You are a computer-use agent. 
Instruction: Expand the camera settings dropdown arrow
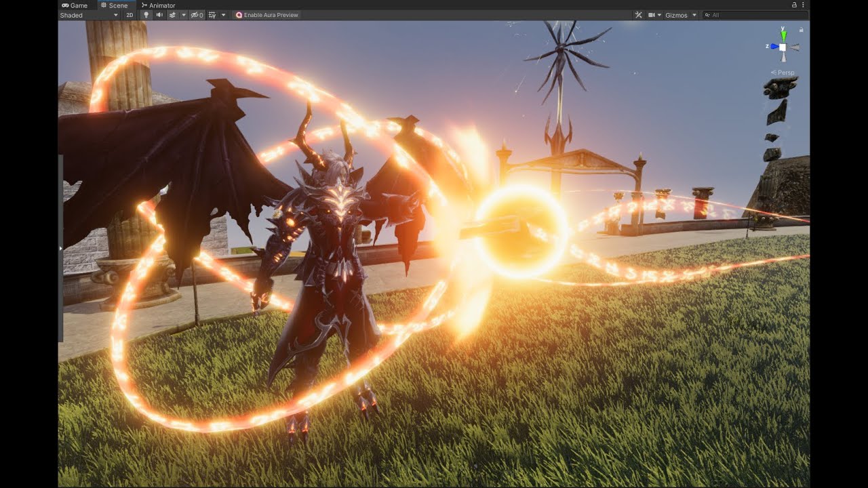659,15
